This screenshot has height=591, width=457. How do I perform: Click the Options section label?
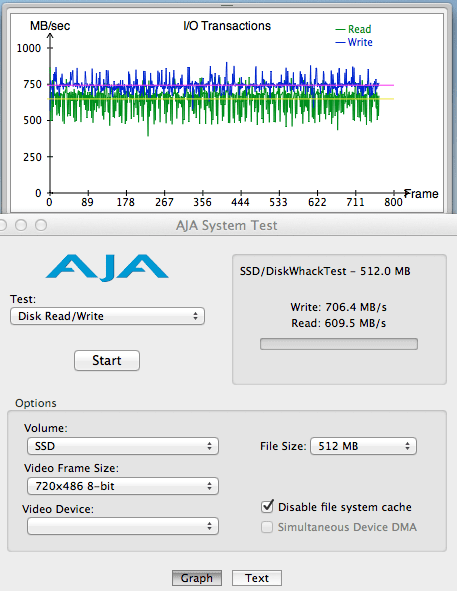coord(35,403)
